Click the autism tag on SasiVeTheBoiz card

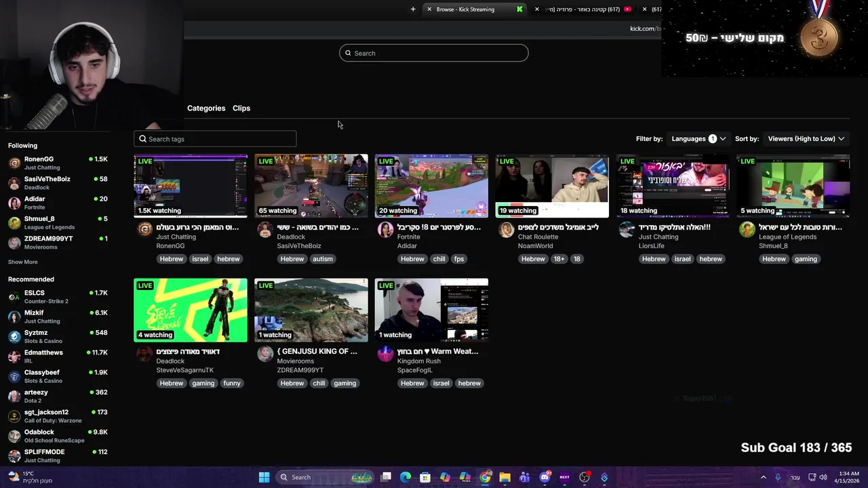(323, 259)
